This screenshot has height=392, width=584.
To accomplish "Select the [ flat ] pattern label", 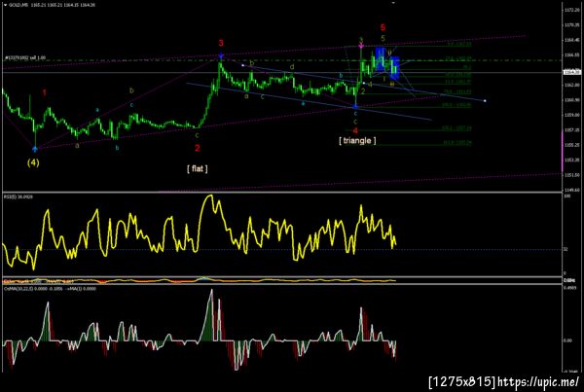I will point(197,168).
